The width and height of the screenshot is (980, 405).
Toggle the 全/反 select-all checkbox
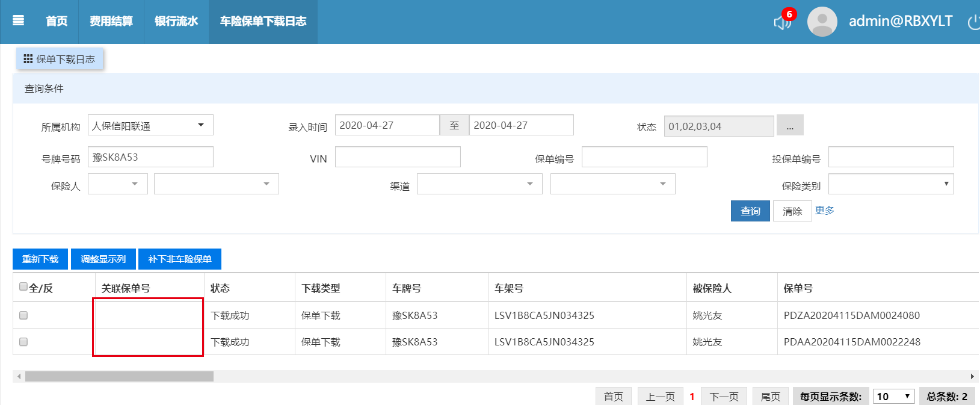pyautogui.click(x=23, y=287)
